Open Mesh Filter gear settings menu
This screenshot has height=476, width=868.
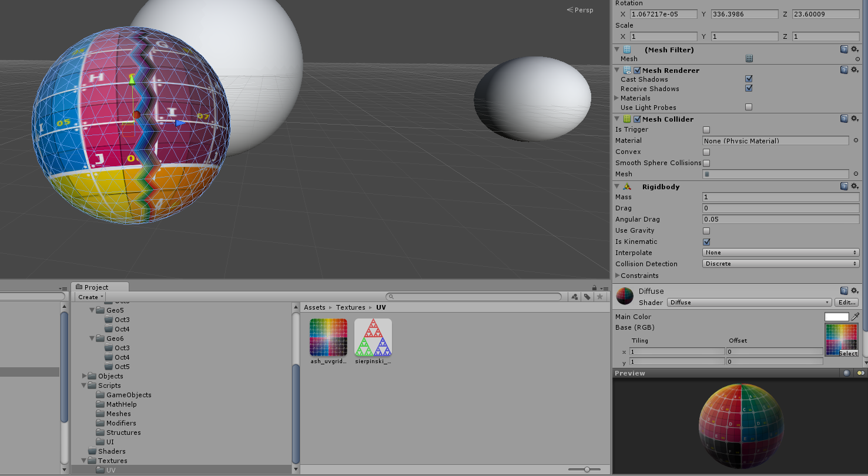pos(854,50)
